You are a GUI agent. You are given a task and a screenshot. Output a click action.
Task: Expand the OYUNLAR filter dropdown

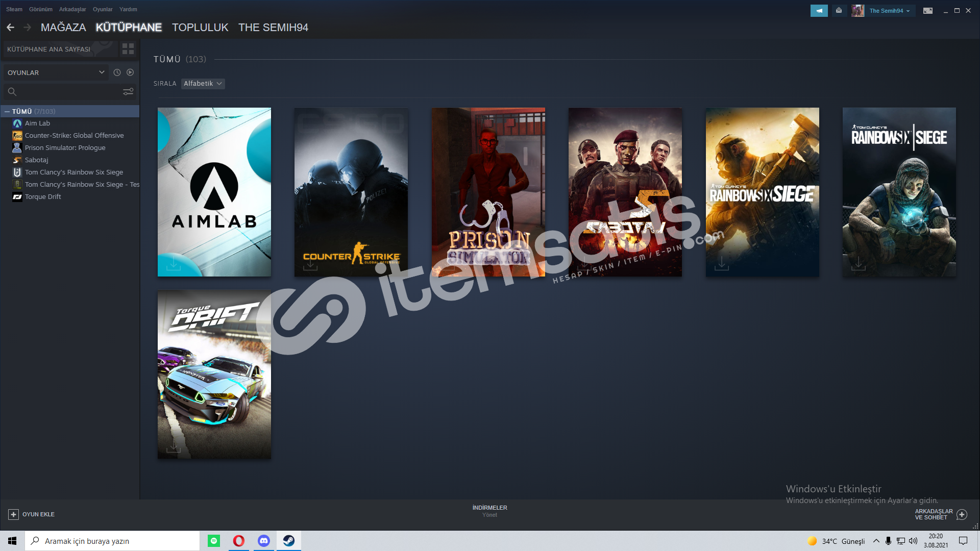56,72
